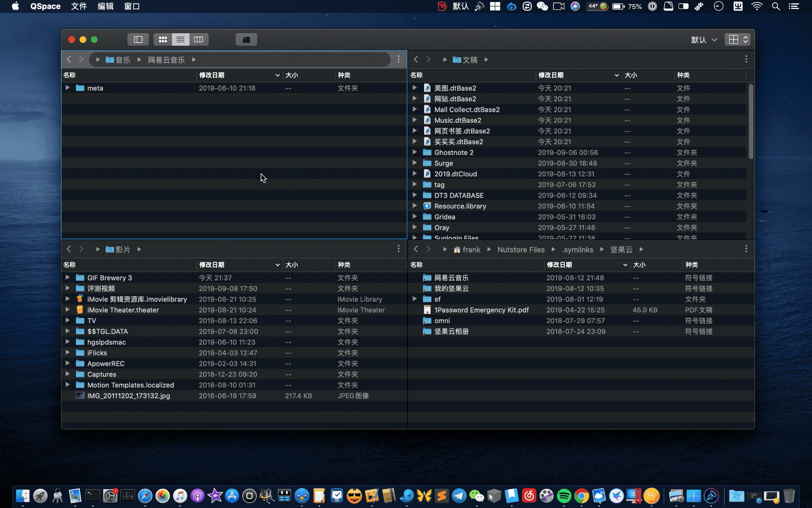The width and height of the screenshot is (812, 508).
Task: Open the 文件 menu
Action: [79, 6]
